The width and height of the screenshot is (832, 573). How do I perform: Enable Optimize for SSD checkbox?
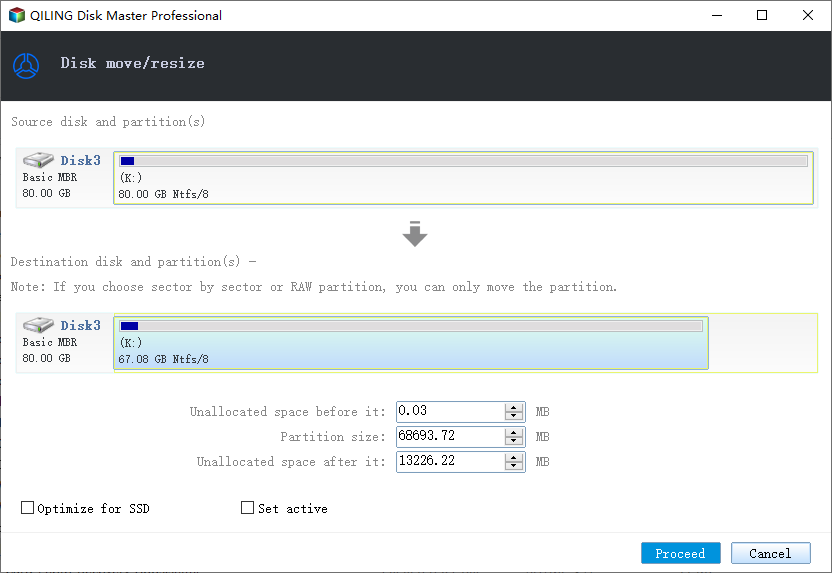pos(27,508)
